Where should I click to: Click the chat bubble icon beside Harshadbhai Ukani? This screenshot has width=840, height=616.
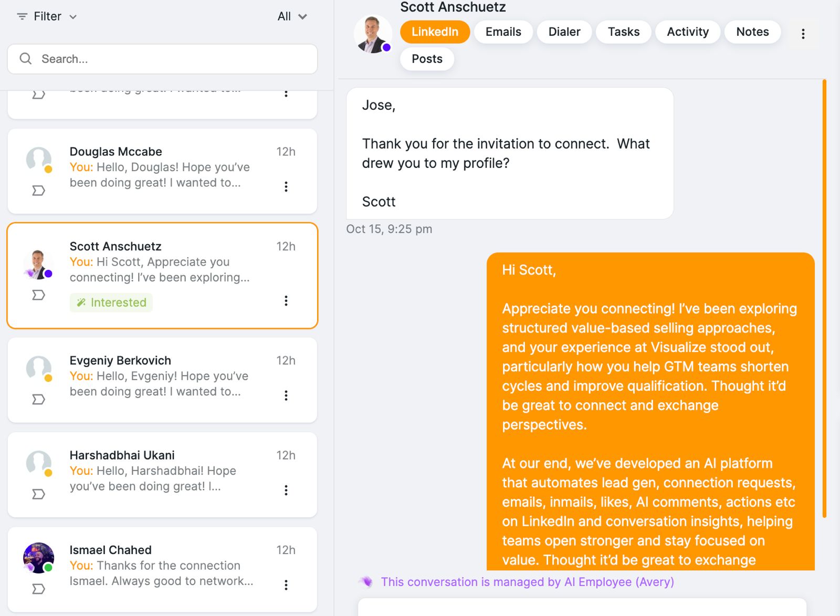pyautogui.click(x=37, y=494)
